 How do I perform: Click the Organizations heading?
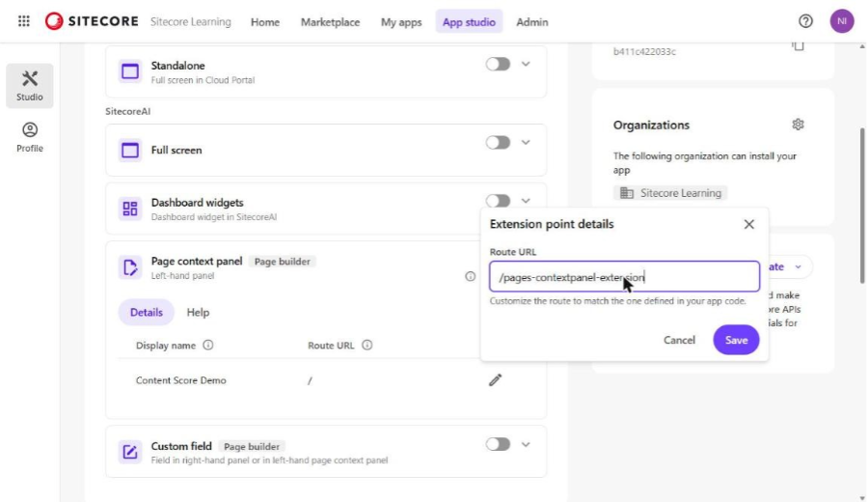(651, 125)
